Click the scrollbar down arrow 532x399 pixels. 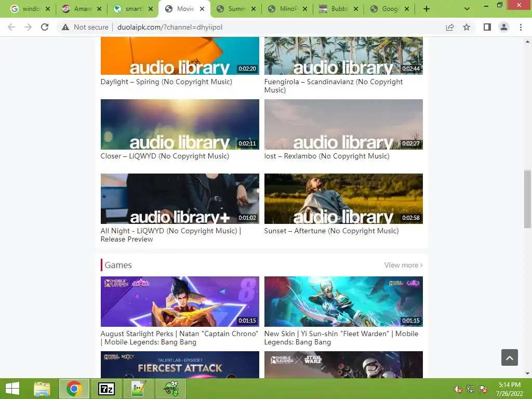[x=527, y=374]
